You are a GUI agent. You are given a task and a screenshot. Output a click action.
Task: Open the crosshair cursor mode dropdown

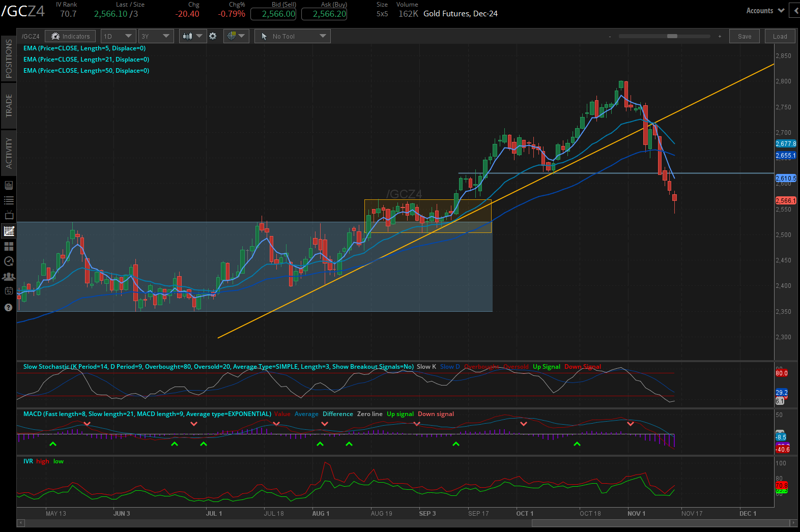(236, 36)
